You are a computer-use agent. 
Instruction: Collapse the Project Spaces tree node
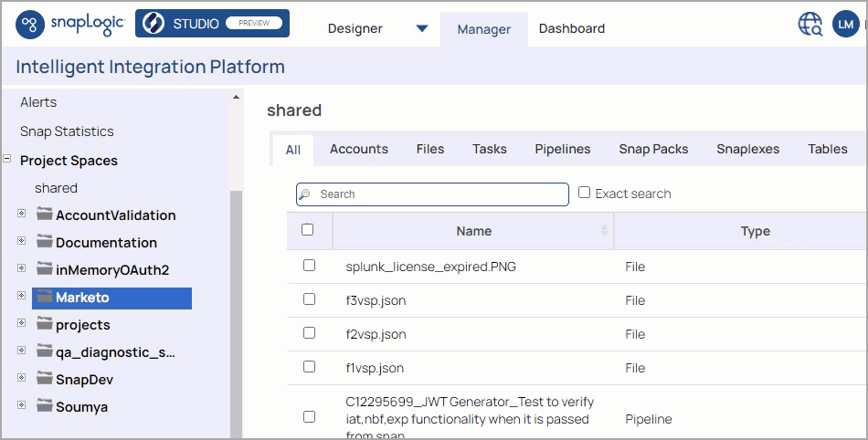tap(7, 159)
